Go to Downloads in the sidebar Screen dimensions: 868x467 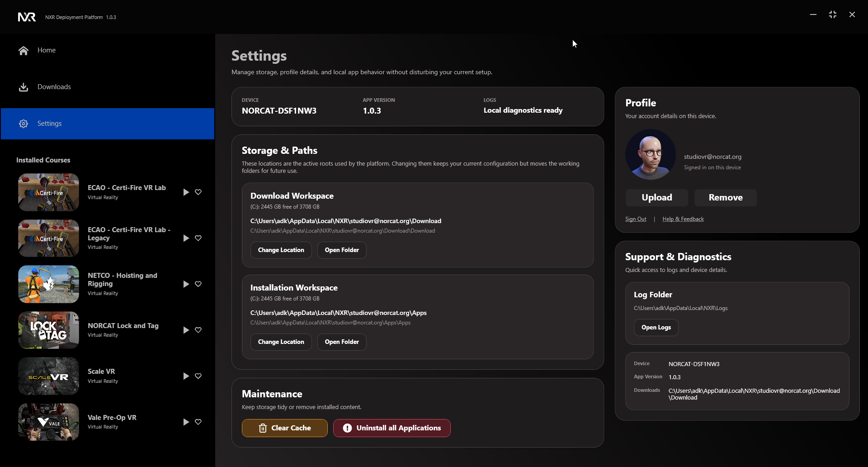click(54, 87)
